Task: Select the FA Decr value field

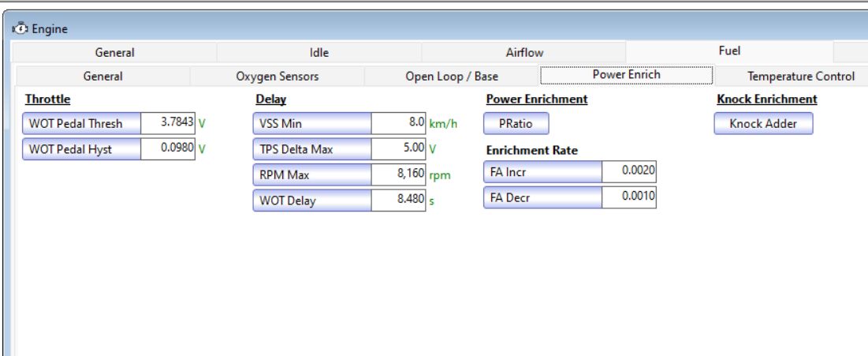Action: [628, 197]
